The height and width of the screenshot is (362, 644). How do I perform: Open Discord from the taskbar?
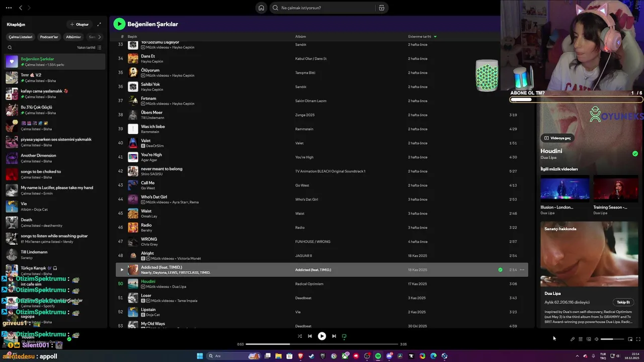point(389,356)
